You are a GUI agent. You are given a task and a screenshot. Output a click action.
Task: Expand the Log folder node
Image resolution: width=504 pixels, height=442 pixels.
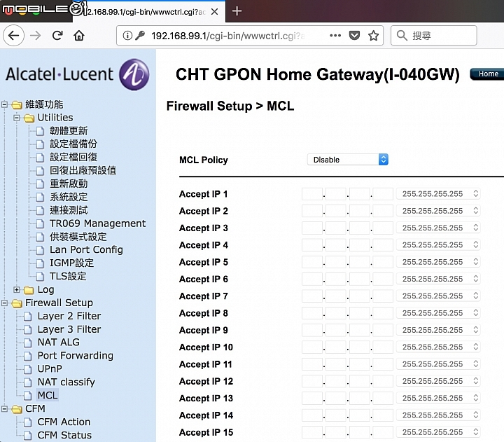17,289
